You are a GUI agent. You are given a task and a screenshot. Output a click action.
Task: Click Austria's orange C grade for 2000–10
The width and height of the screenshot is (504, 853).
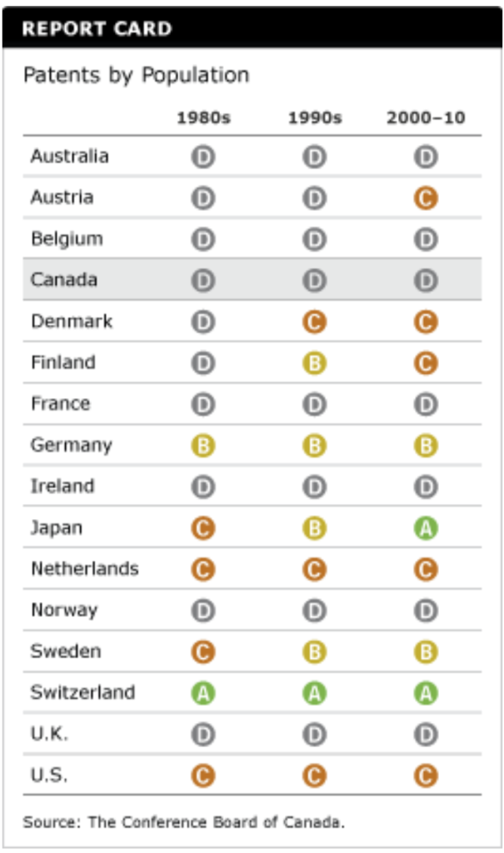(426, 198)
